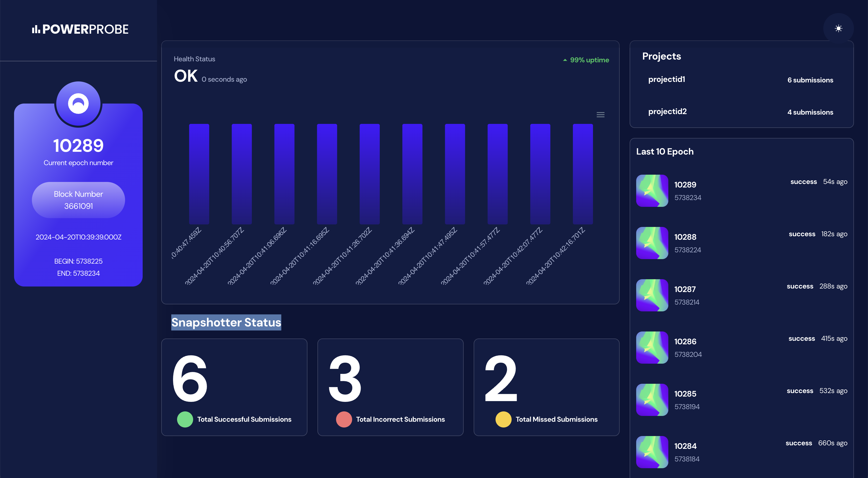The width and height of the screenshot is (868, 478).
Task: Click the Snapshotter Status heading
Action: point(226,322)
